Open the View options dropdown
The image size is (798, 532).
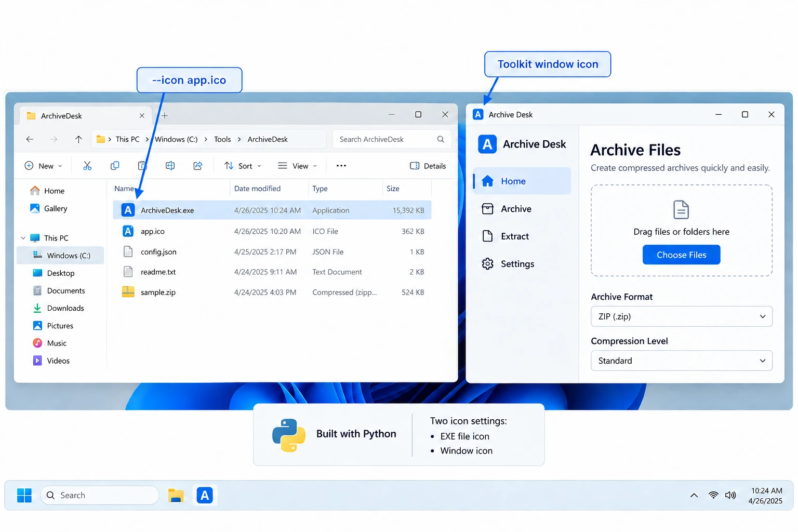pyautogui.click(x=297, y=166)
